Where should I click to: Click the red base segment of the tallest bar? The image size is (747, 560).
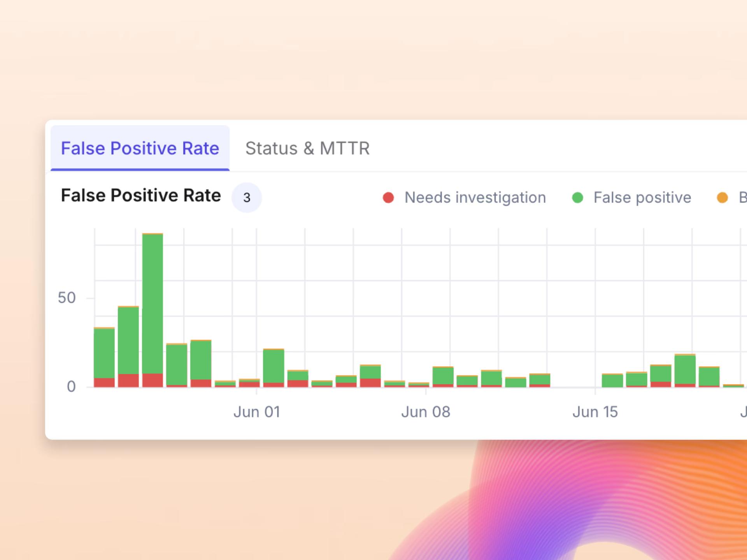click(x=153, y=380)
